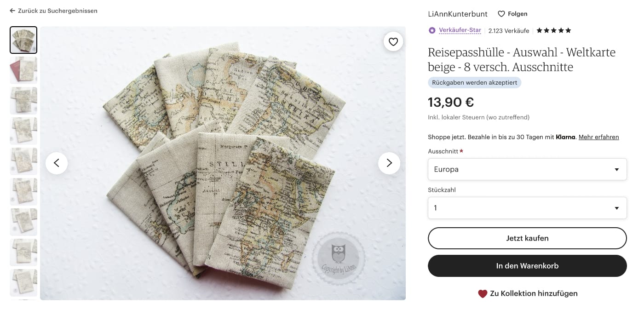The width and height of the screenshot is (644, 310).
Task: Open the Ausschnitt selection showing Europa
Action: click(x=527, y=169)
